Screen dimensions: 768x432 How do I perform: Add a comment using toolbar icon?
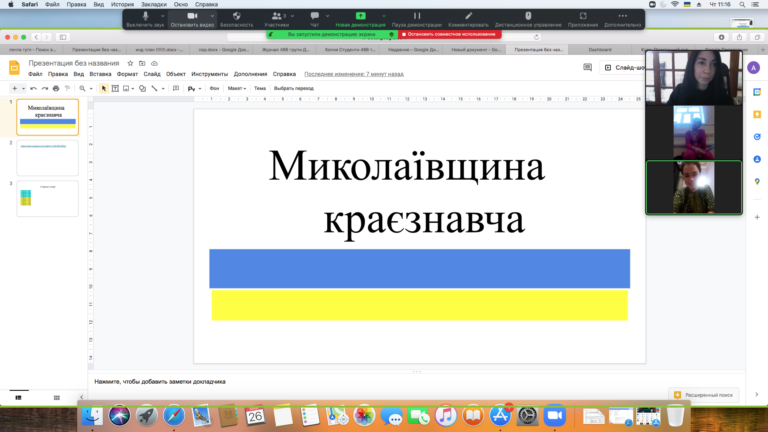point(175,88)
